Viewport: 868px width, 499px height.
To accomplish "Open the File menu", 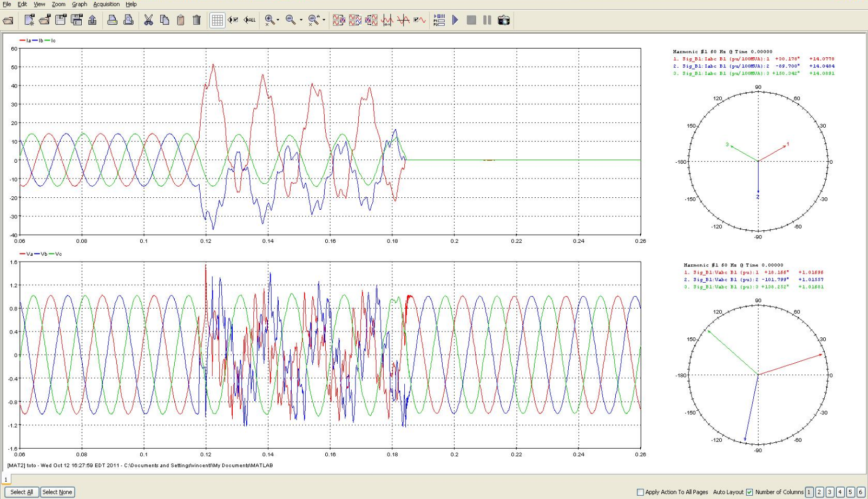I will (x=6, y=4).
